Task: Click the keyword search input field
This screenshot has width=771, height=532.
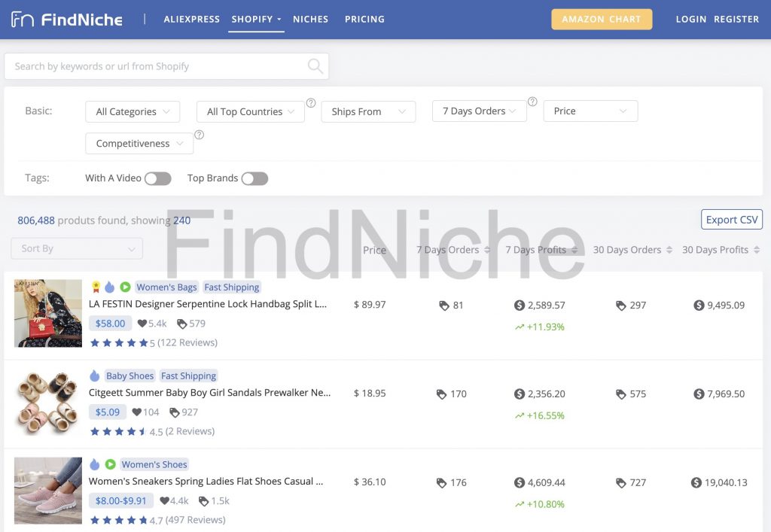Action: pos(166,66)
